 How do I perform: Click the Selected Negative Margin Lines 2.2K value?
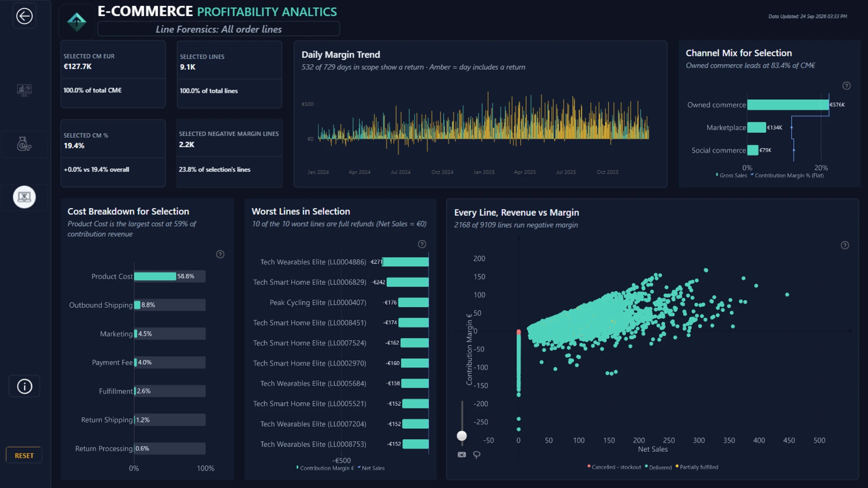pyautogui.click(x=187, y=145)
